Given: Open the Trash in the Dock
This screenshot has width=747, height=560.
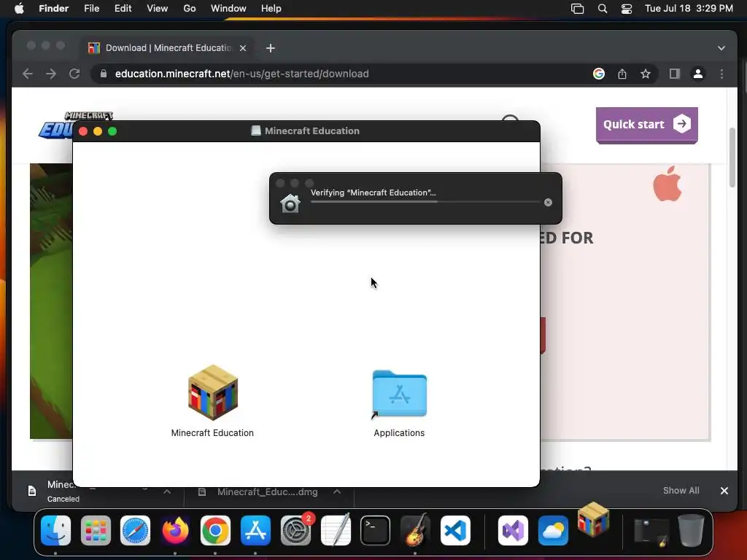Looking at the screenshot, I should 691,530.
